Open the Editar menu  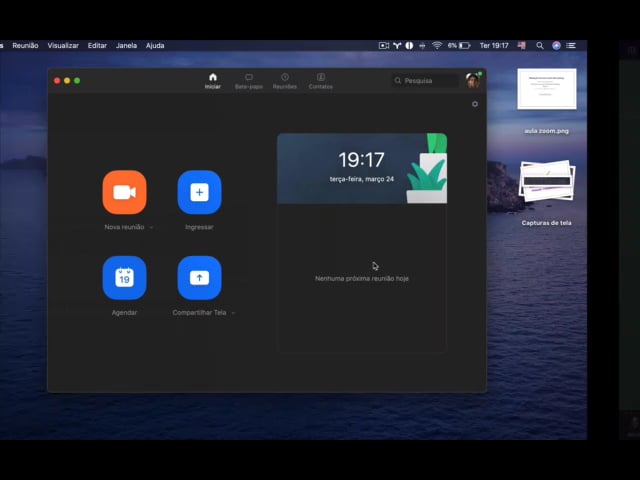coord(97,46)
